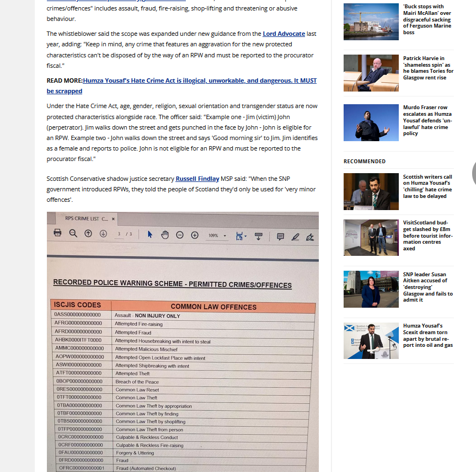
Task: Select the Scottish writers story thumbnail
Action: click(x=371, y=191)
